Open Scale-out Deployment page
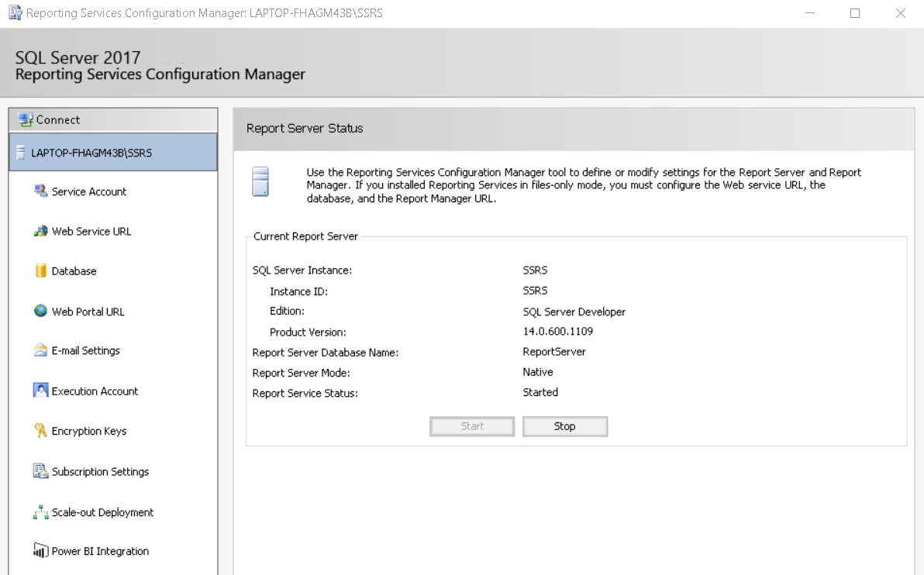This screenshot has width=924, height=575. click(x=102, y=512)
